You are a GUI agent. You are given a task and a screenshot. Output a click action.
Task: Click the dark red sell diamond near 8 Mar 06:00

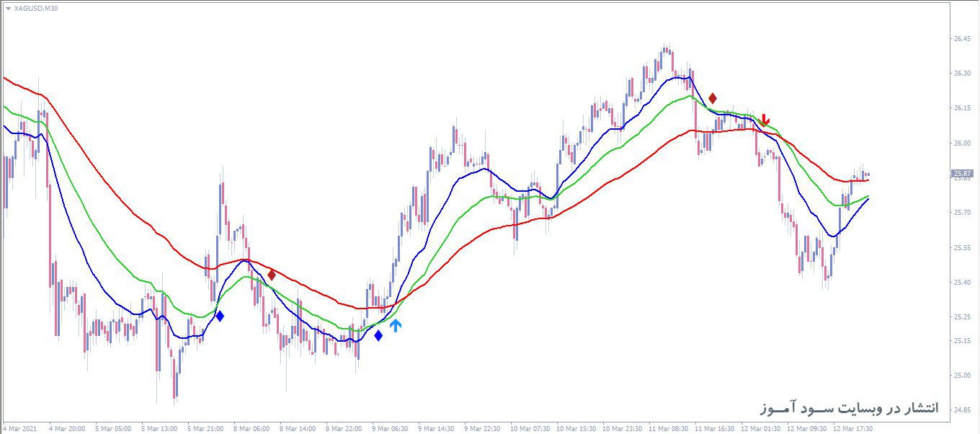[x=271, y=275]
